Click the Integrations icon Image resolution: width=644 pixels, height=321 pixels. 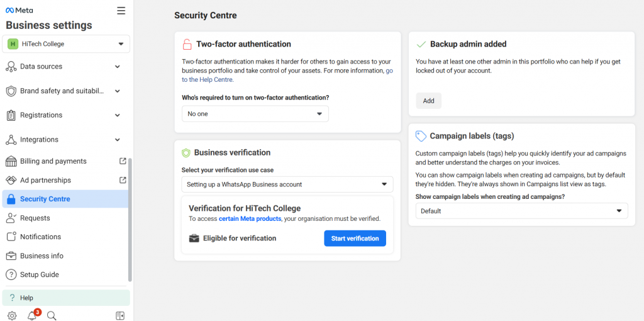coord(11,140)
